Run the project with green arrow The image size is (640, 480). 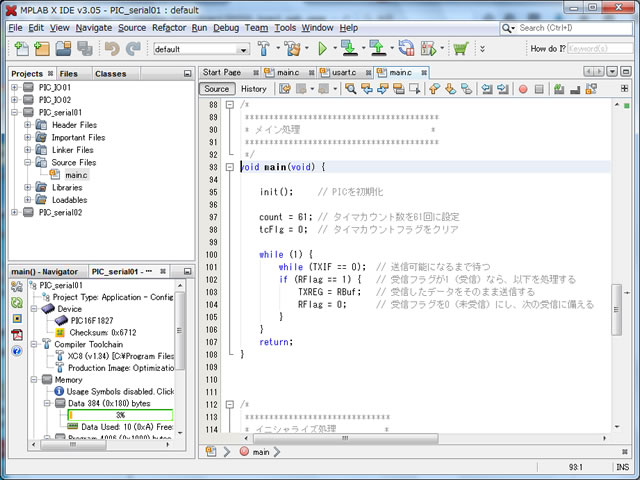click(322, 49)
